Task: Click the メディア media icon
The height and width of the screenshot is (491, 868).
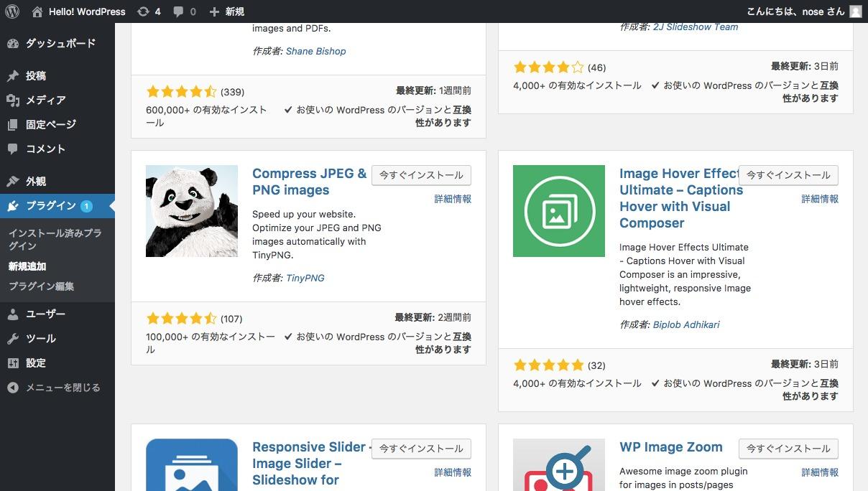Action: 13,100
